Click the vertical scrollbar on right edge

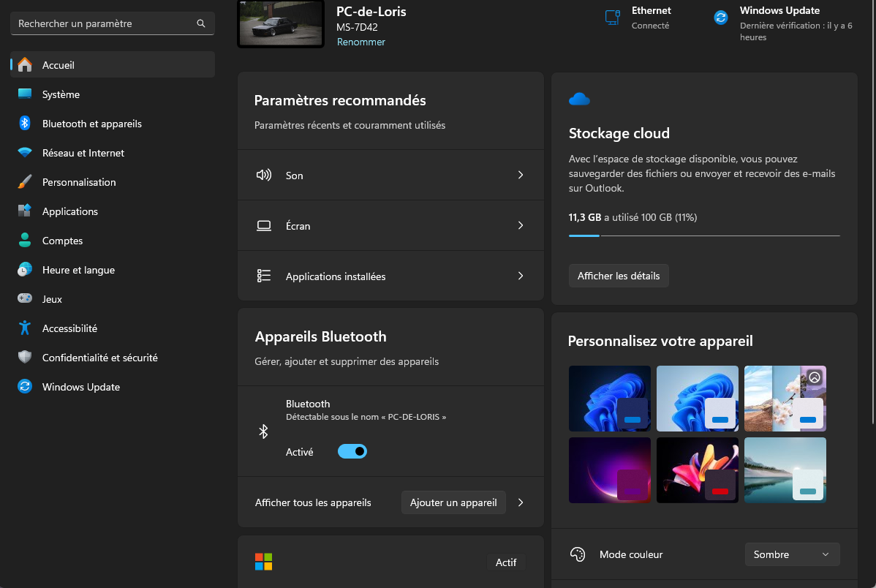pos(873,212)
